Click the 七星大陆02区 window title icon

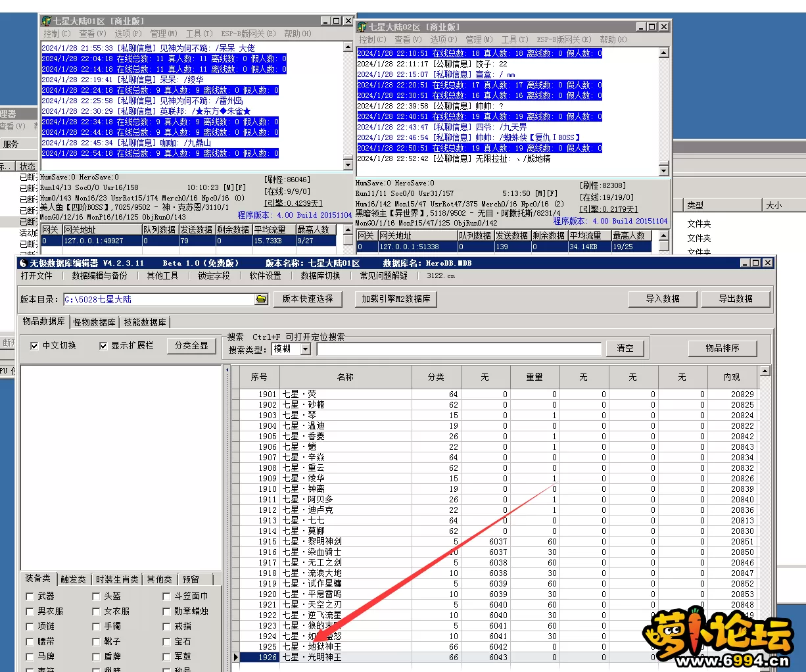tap(362, 27)
